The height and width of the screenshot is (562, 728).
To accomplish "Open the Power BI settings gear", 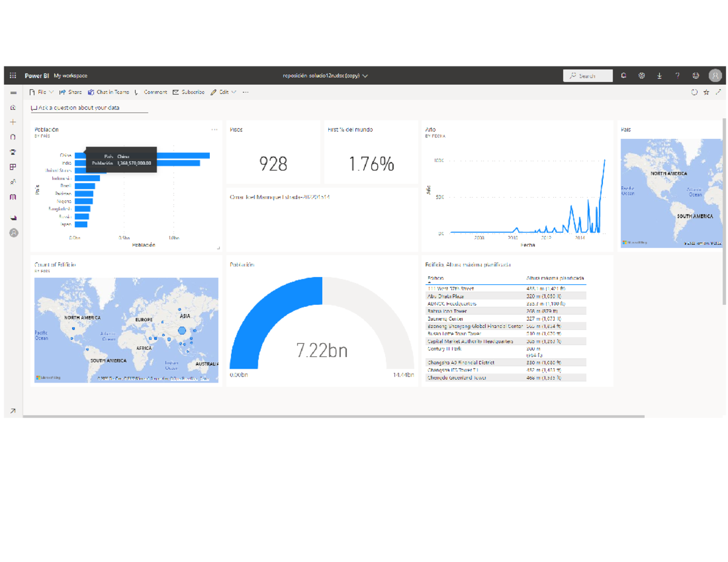I will tap(642, 75).
